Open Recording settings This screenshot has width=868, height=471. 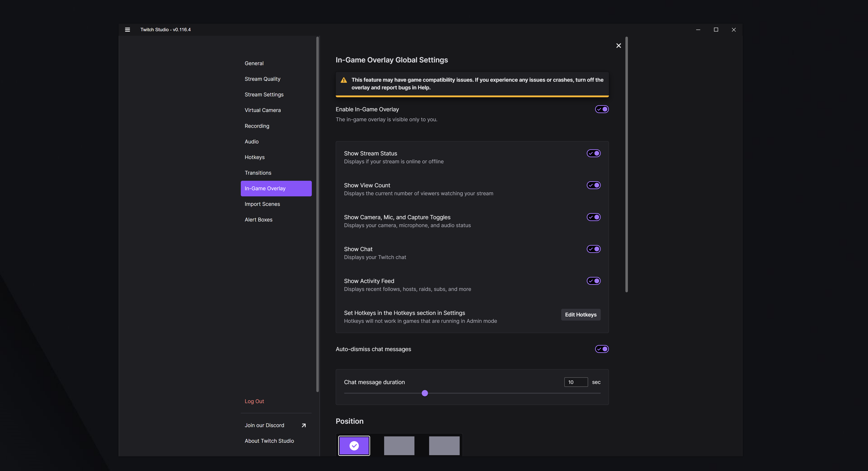(x=276, y=126)
